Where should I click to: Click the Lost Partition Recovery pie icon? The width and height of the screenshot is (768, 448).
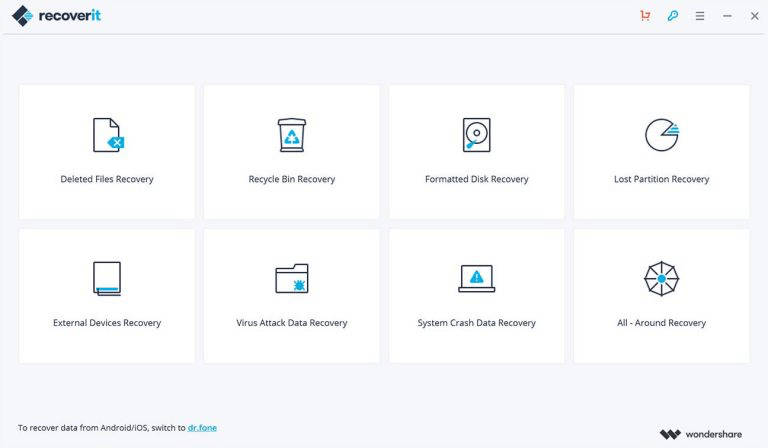[x=662, y=135]
